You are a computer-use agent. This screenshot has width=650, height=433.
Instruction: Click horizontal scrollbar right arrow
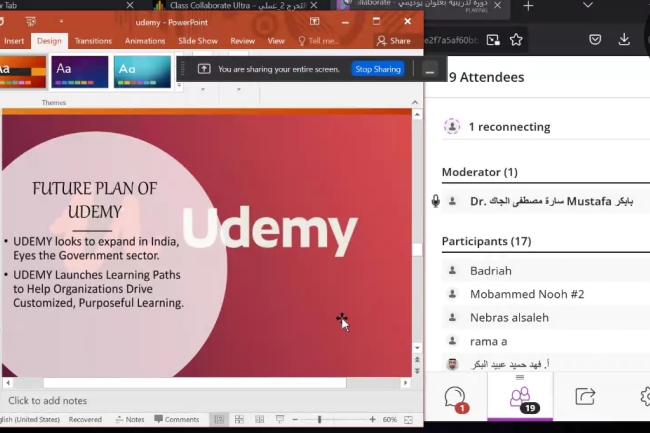(405, 383)
